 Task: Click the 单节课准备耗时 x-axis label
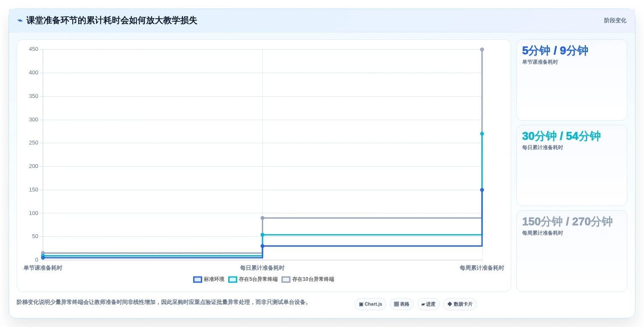pyautogui.click(x=43, y=268)
